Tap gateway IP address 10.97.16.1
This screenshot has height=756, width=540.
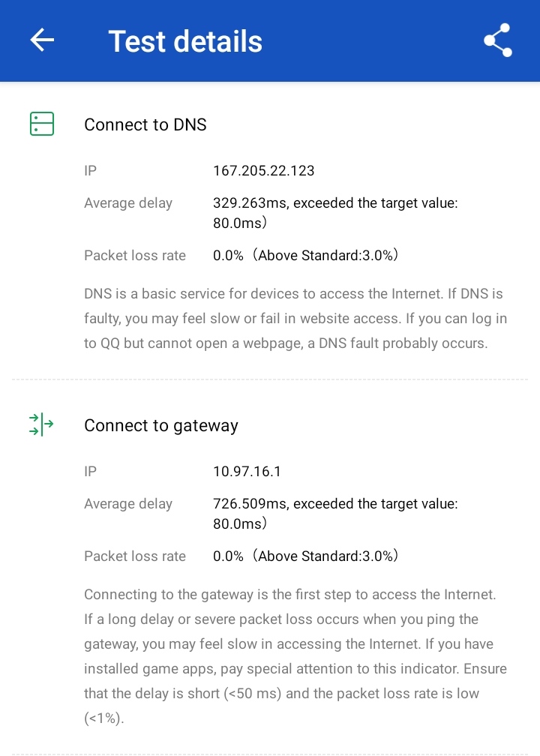[x=247, y=472]
